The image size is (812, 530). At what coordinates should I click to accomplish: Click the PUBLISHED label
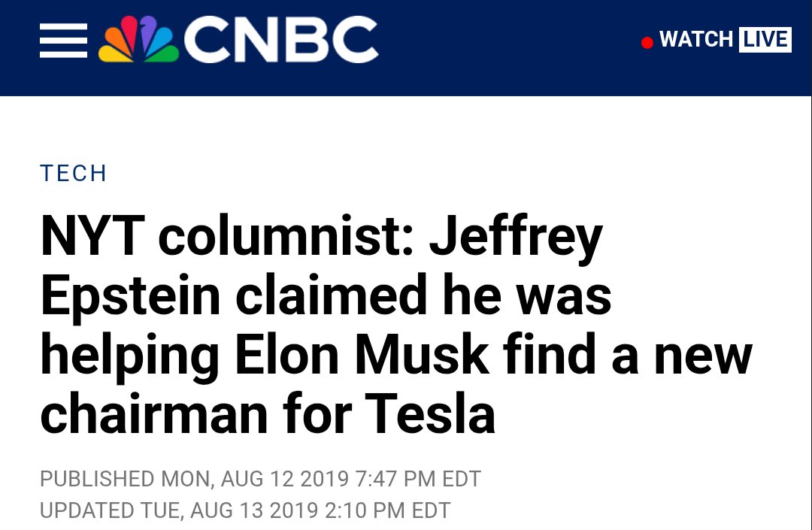coord(97,479)
